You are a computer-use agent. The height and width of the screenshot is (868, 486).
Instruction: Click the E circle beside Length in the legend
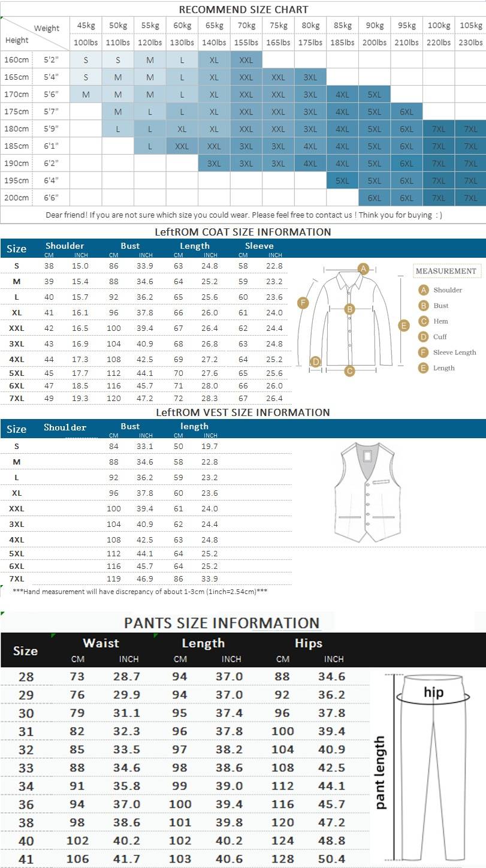coord(424,368)
